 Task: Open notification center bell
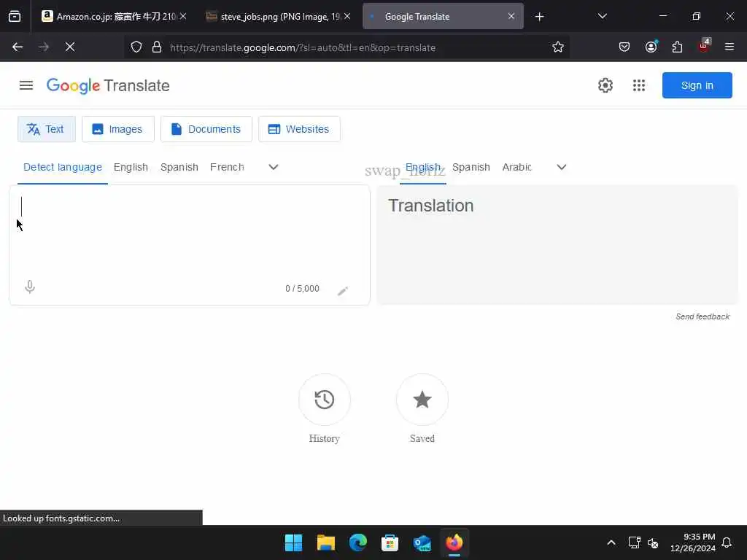tap(727, 542)
